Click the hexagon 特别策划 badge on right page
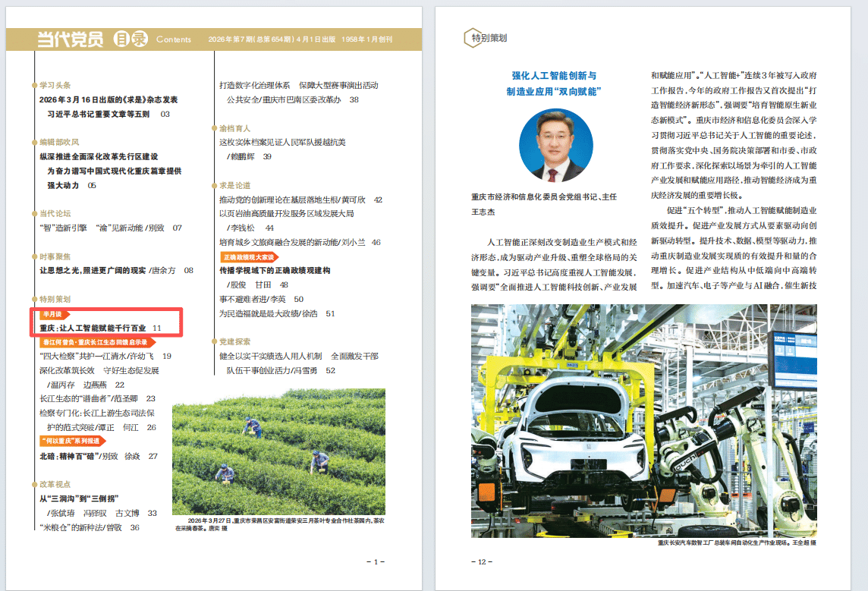 pyautogui.click(x=486, y=38)
